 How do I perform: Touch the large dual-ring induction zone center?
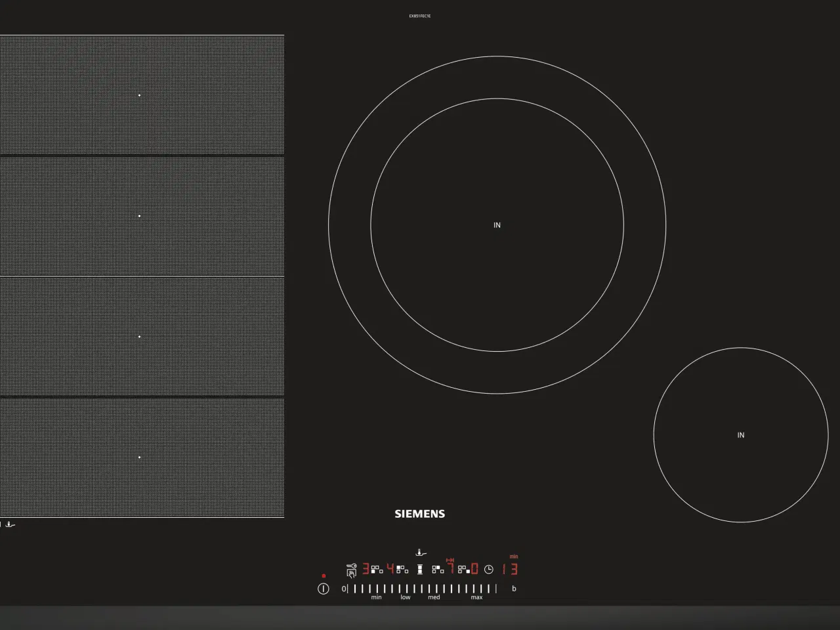pos(497,225)
